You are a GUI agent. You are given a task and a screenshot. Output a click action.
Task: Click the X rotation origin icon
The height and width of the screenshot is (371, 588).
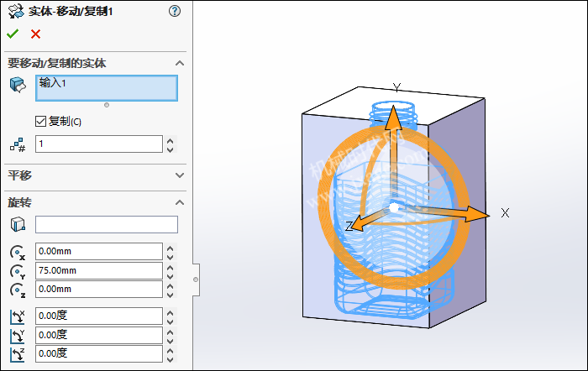coord(18,252)
